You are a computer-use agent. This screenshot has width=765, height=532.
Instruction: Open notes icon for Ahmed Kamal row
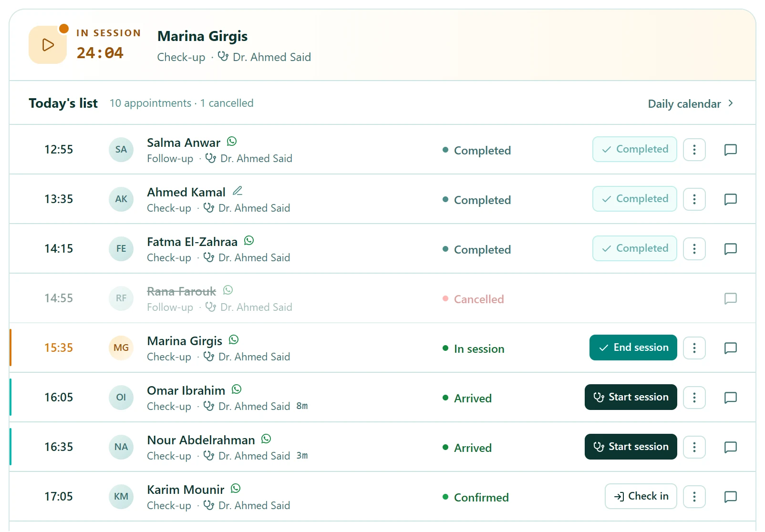[x=730, y=199]
